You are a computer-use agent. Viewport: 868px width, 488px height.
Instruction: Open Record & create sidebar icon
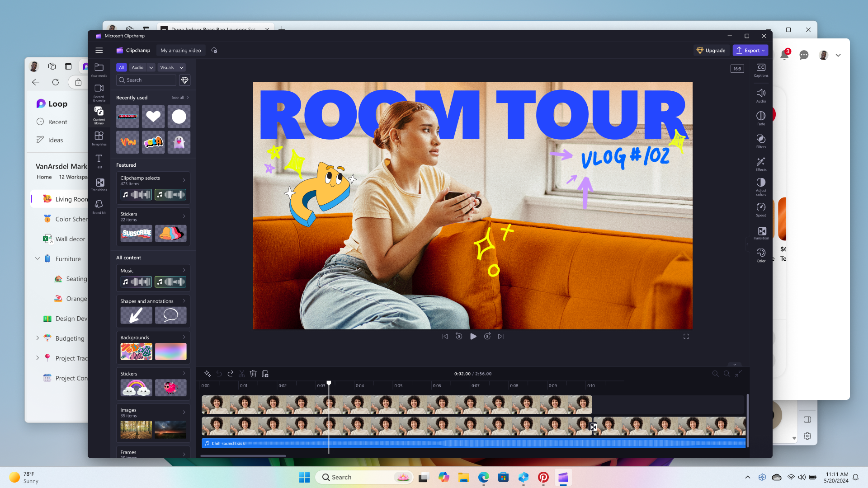coord(99,93)
